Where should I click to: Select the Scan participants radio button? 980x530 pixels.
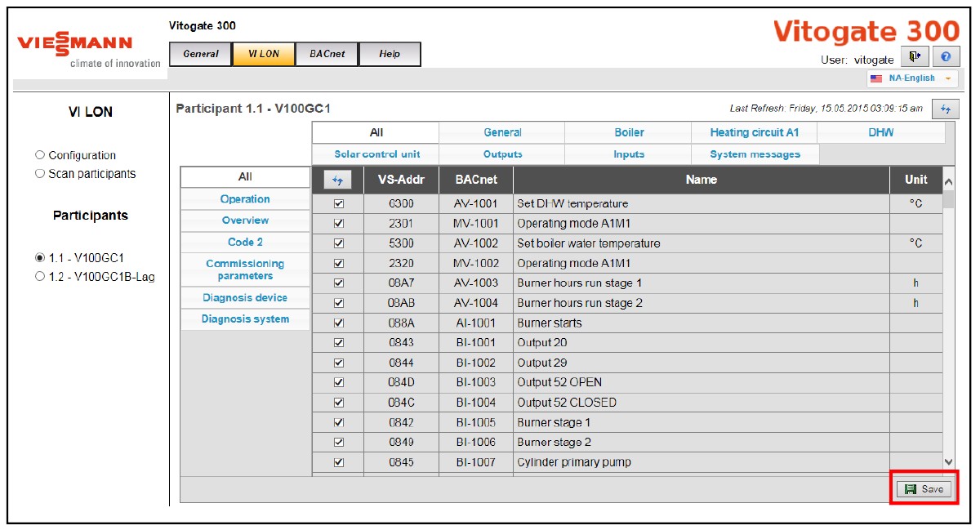[x=40, y=173]
